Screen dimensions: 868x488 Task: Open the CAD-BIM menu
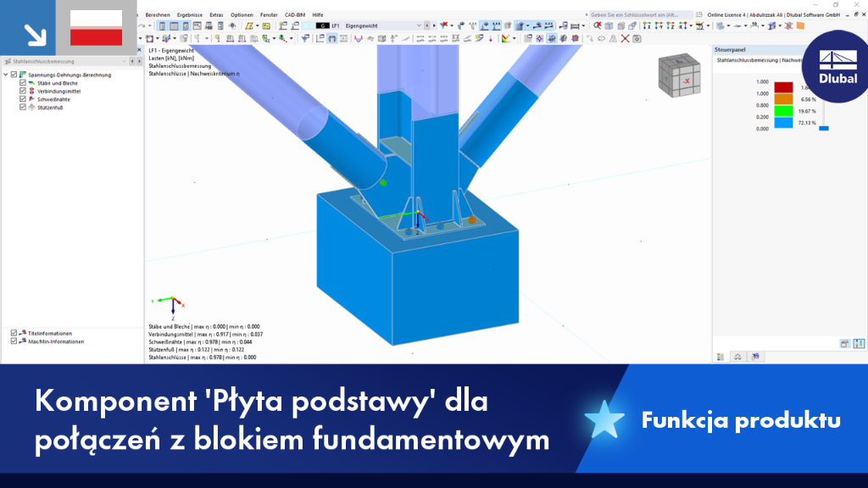coord(294,15)
